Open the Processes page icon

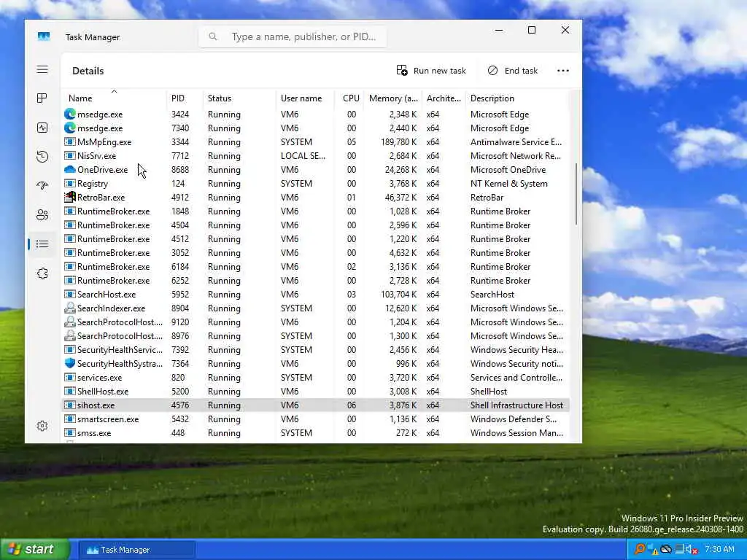point(42,98)
